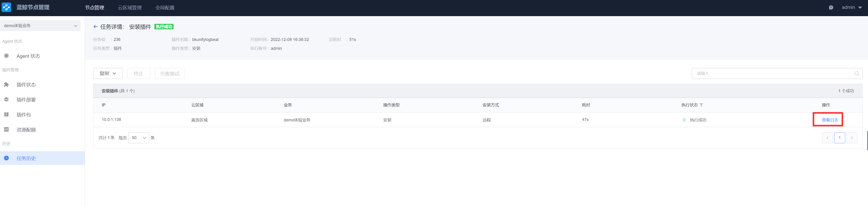This screenshot has width=868, height=206.
Task: Click the 资源配额 sidebar icon
Action: [x=6, y=130]
